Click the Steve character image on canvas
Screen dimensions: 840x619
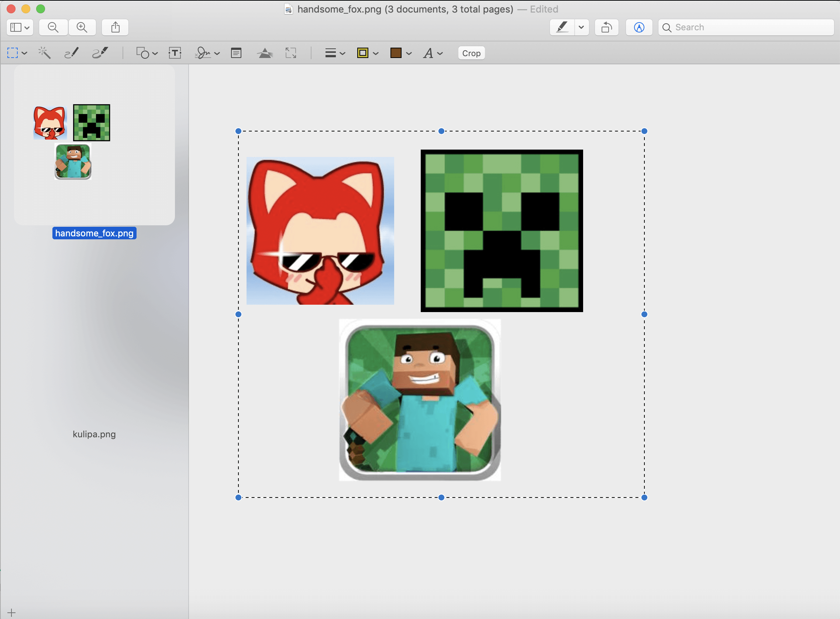[420, 400]
